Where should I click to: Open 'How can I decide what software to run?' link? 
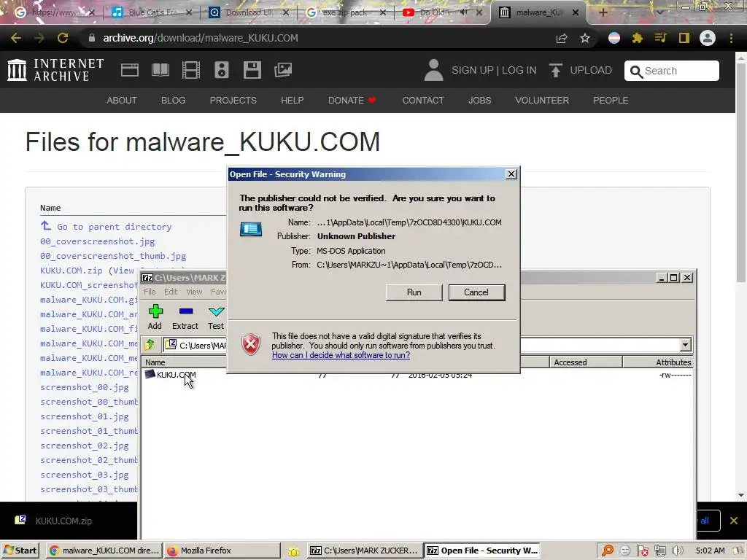point(341,355)
